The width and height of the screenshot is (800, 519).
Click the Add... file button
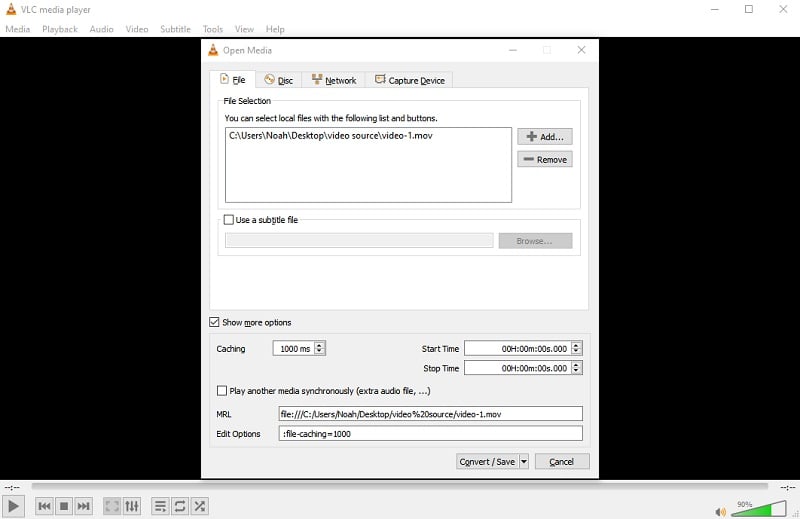click(x=545, y=137)
